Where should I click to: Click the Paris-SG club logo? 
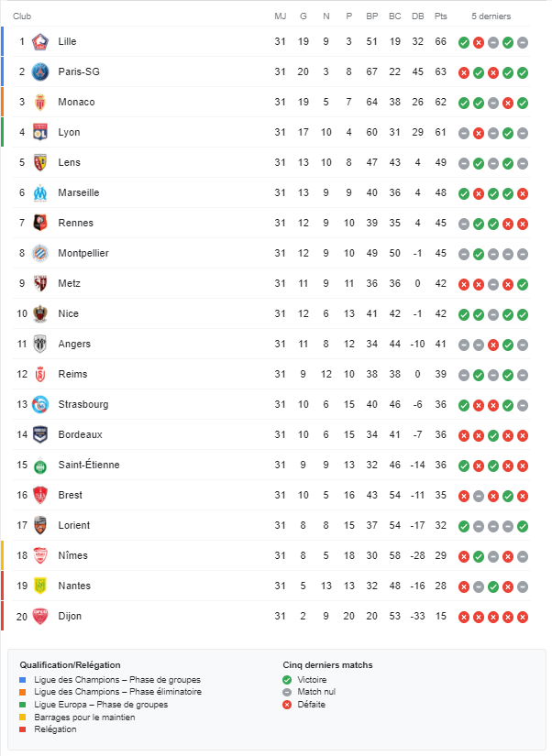point(39,72)
